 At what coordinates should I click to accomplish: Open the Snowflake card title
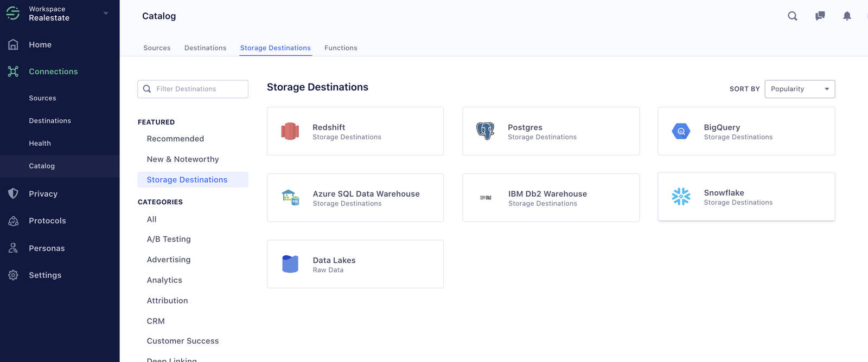(x=724, y=193)
